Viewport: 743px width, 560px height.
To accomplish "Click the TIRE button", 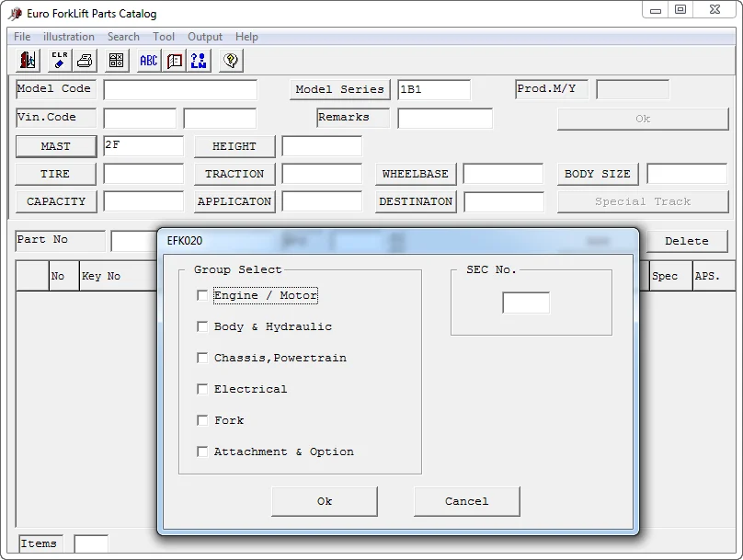I will coord(55,174).
